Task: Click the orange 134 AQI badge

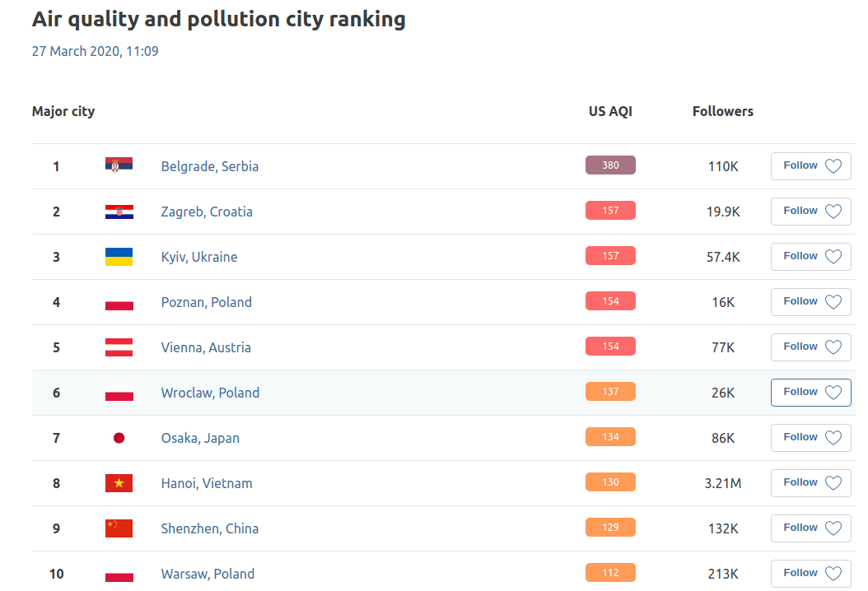Action: 610,437
